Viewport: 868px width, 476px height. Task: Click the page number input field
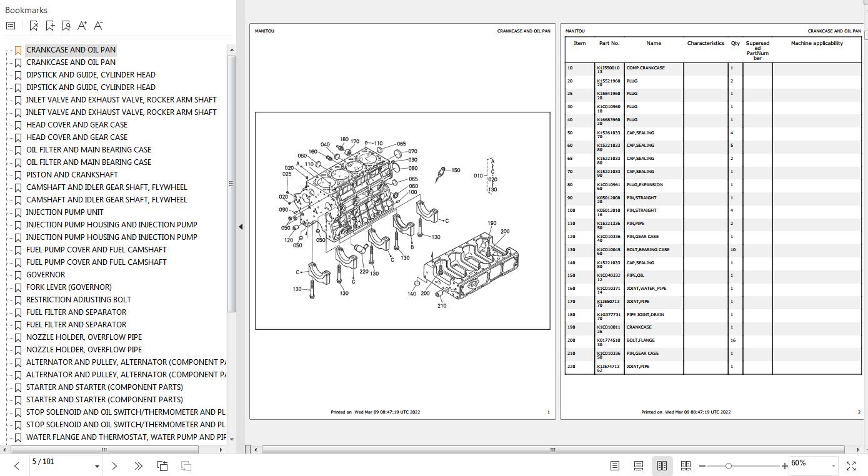[59, 462]
